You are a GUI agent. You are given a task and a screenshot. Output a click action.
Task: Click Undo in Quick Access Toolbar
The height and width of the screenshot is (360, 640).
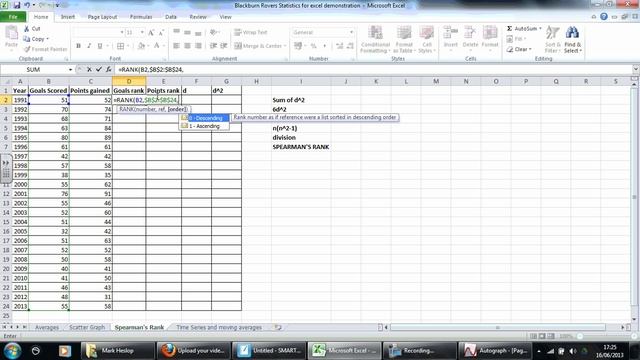point(28,5)
